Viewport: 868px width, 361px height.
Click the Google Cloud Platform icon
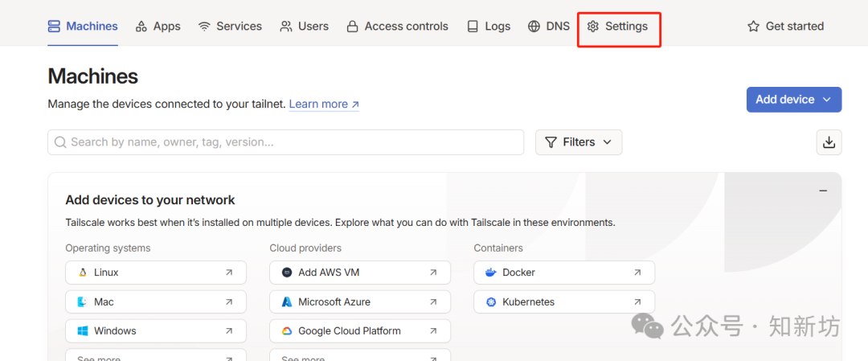(x=286, y=330)
